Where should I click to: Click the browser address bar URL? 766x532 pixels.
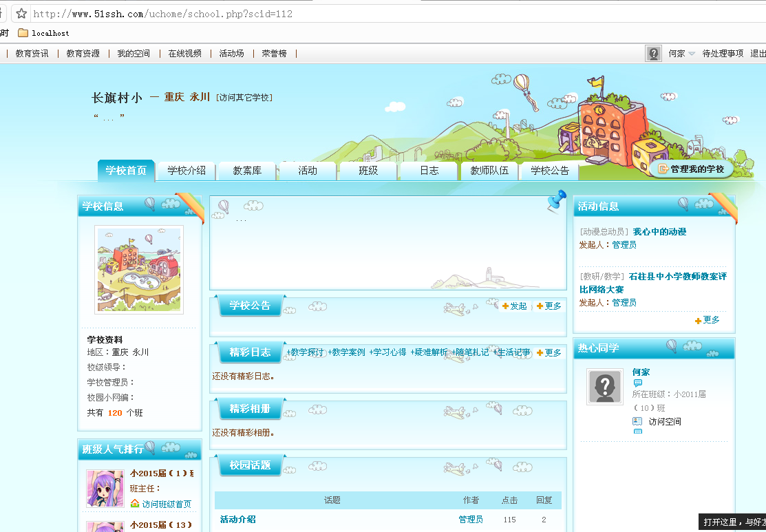[x=162, y=14]
